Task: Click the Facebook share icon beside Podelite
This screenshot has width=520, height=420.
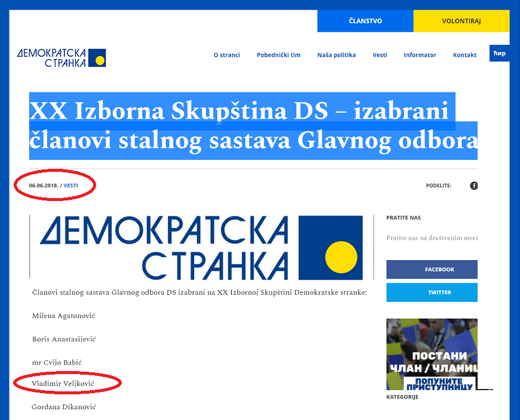Action: coord(473,186)
